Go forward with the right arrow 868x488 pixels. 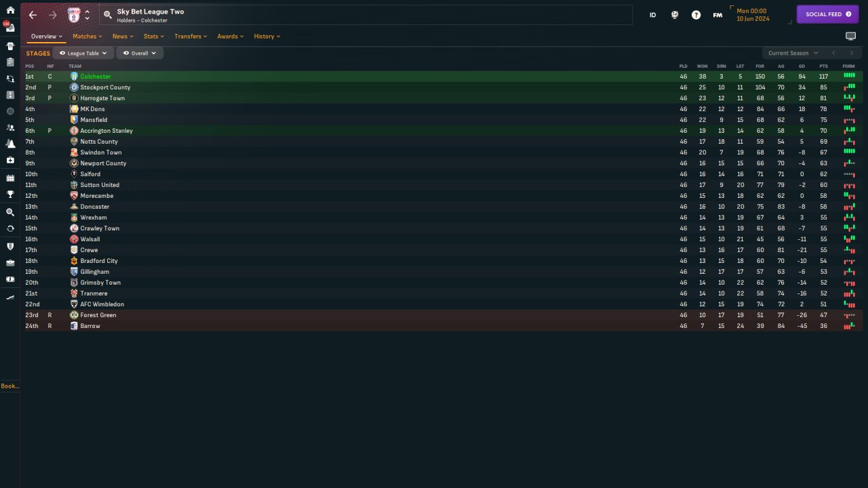coord(53,15)
